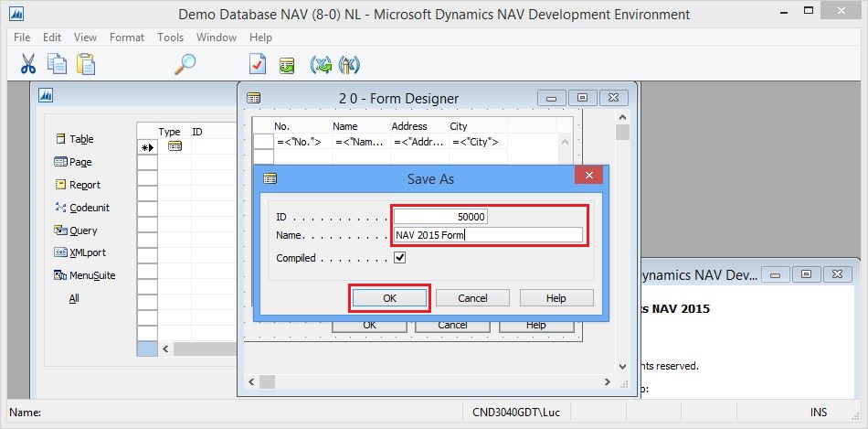Click the ID column header in Object Designer

coord(197,132)
